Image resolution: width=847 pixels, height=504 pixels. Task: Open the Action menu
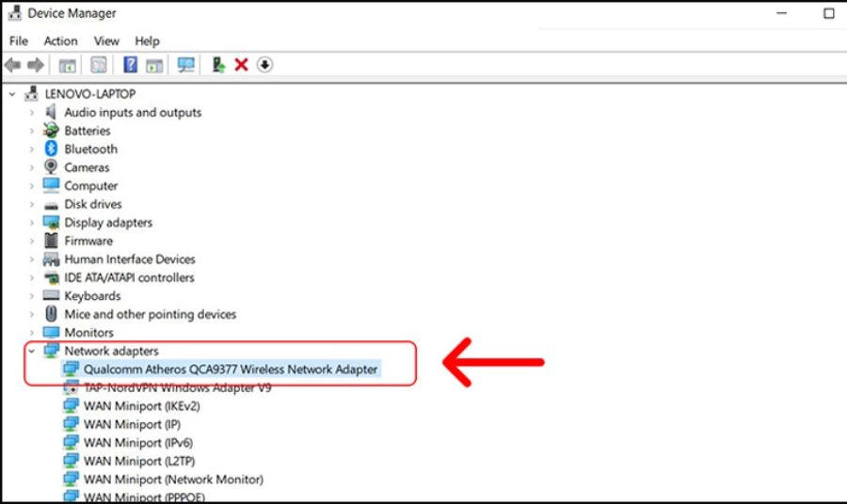(x=60, y=41)
